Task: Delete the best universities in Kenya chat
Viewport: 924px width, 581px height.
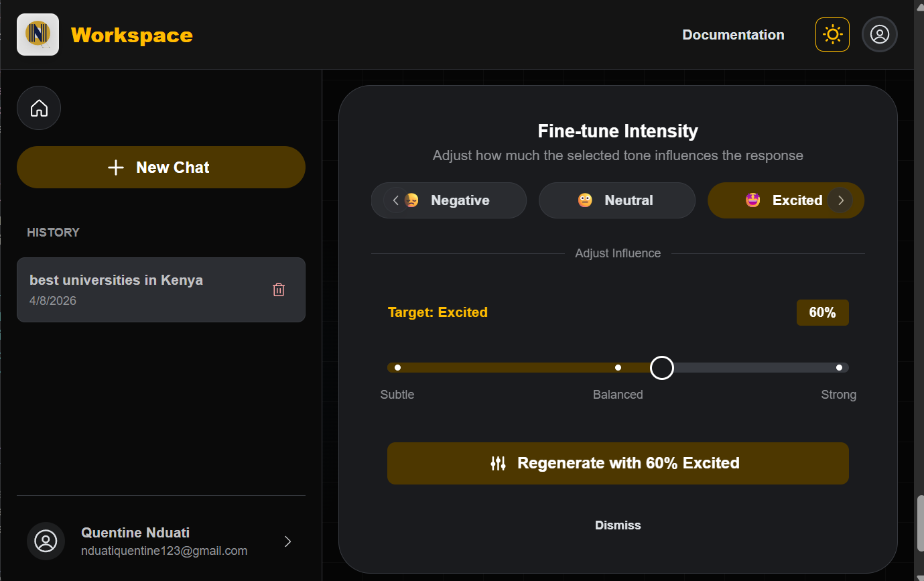Action: (279, 289)
